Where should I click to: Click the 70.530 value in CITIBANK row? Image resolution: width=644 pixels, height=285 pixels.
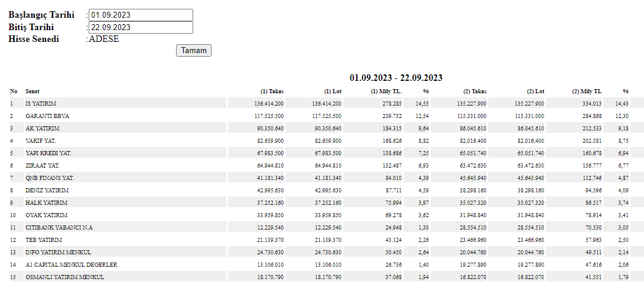click(x=594, y=227)
